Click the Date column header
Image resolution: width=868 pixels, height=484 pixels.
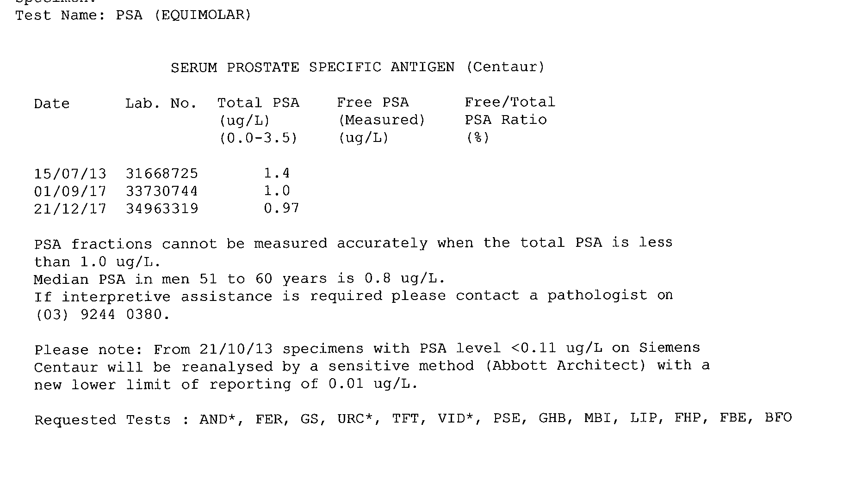(x=51, y=104)
